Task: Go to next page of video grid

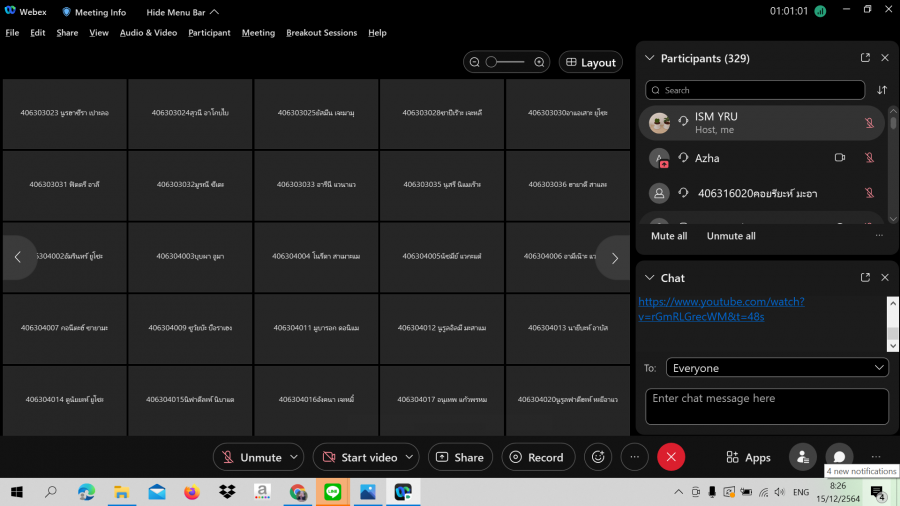Action: [x=614, y=257]
